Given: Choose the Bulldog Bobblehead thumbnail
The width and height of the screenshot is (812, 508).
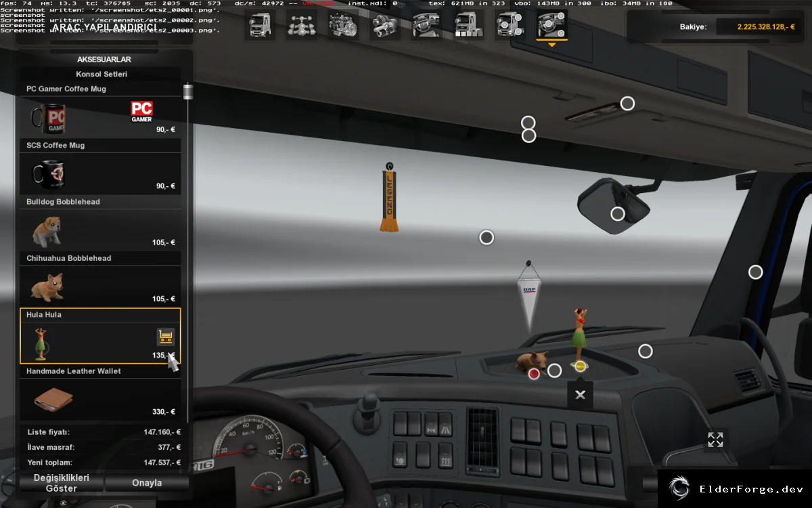Looking at the screenshot, I should (x=47, y=231).
